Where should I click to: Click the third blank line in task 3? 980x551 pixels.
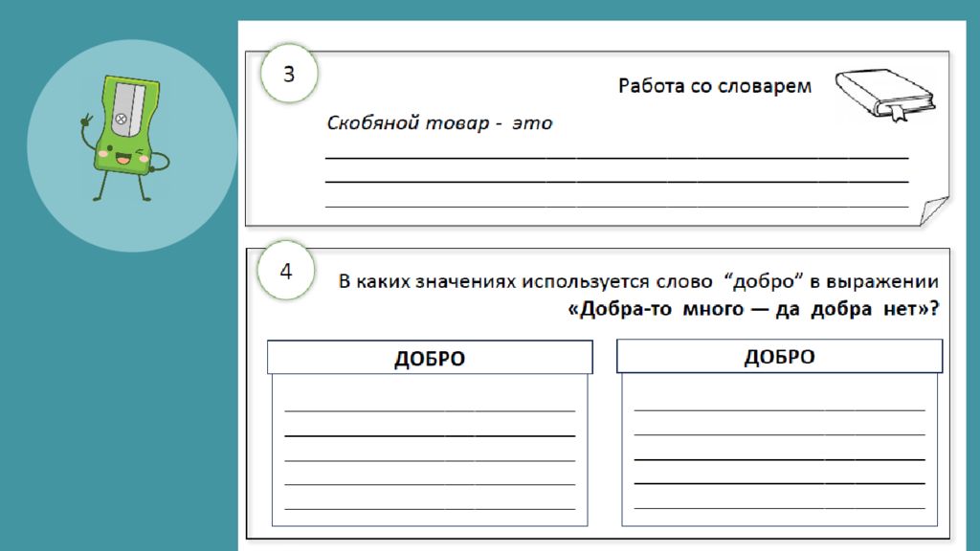[x=616, y=206]
